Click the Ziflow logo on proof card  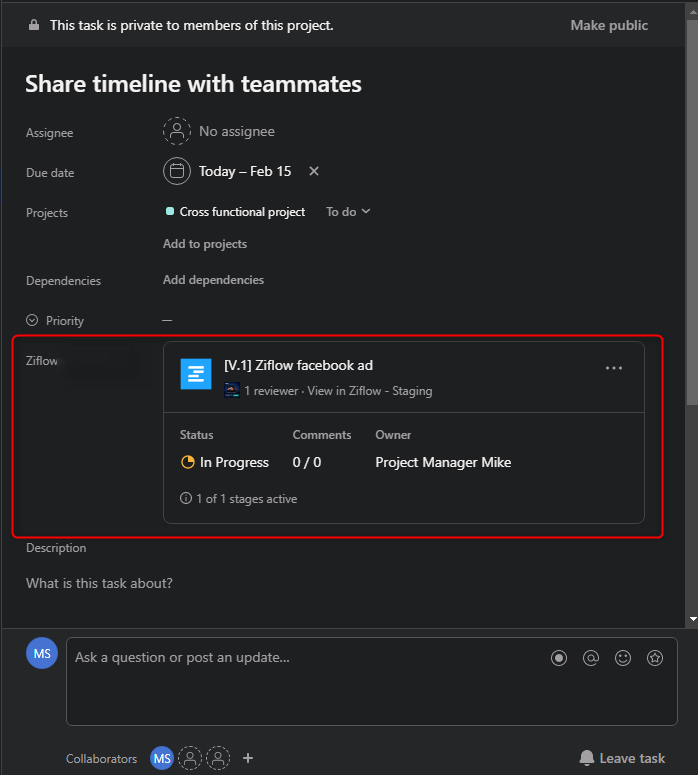coord(196,374)
